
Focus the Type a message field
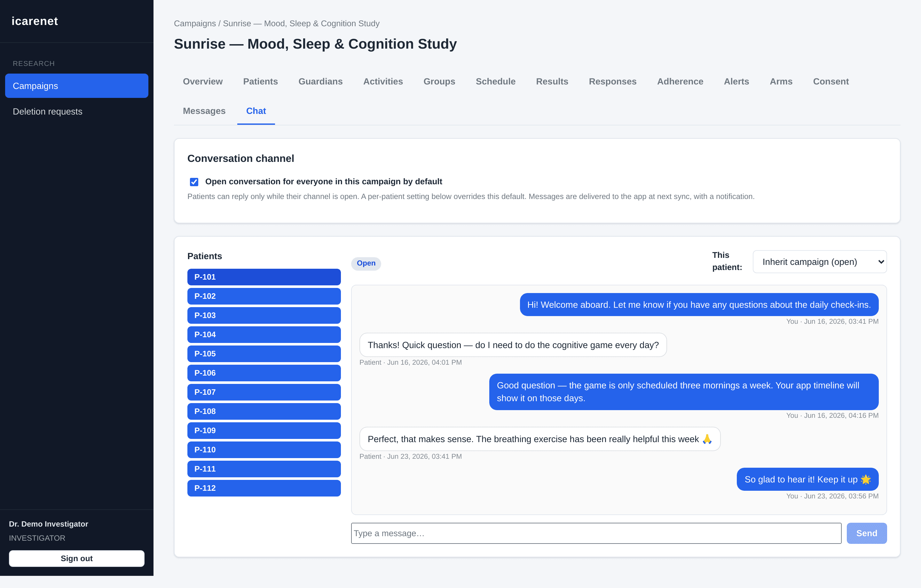pyautogui.click(x=596, y=533)
